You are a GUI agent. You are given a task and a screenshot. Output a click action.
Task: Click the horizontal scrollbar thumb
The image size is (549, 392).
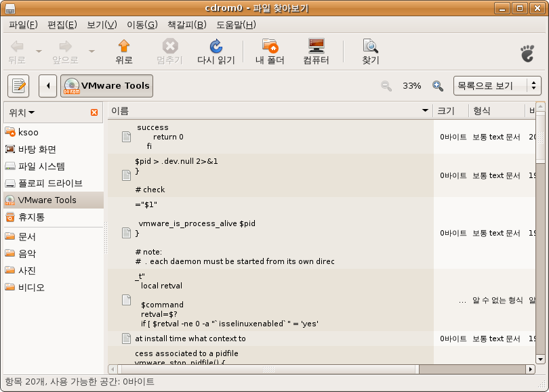coord(268,369)
